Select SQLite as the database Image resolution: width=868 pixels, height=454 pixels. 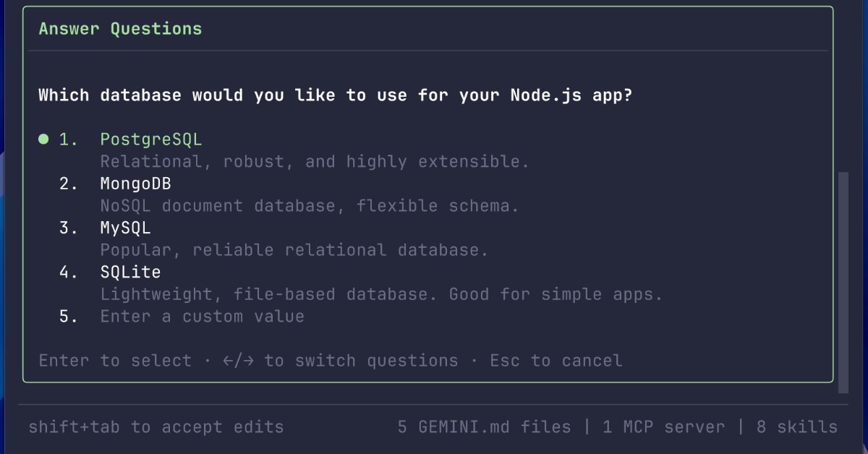tap(130, 272)
